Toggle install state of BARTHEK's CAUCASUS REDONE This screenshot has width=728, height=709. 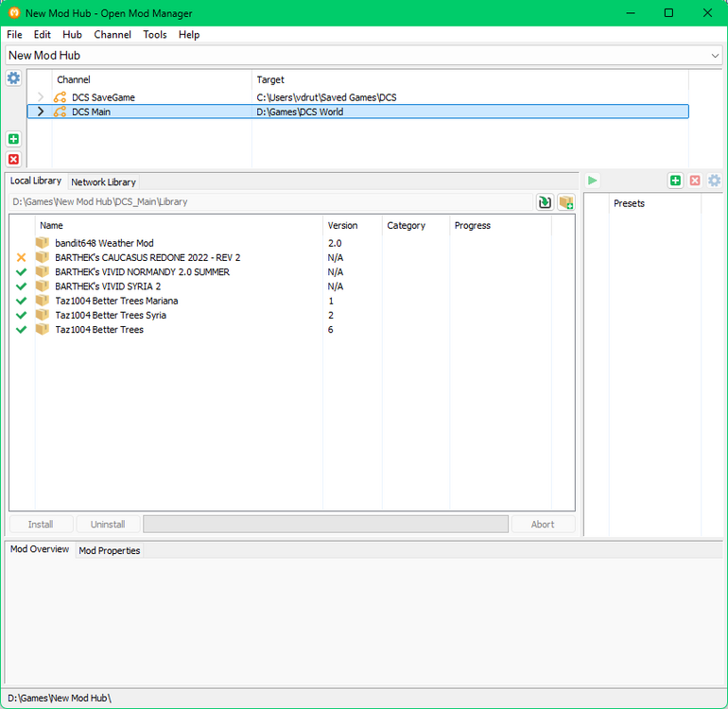21,257
